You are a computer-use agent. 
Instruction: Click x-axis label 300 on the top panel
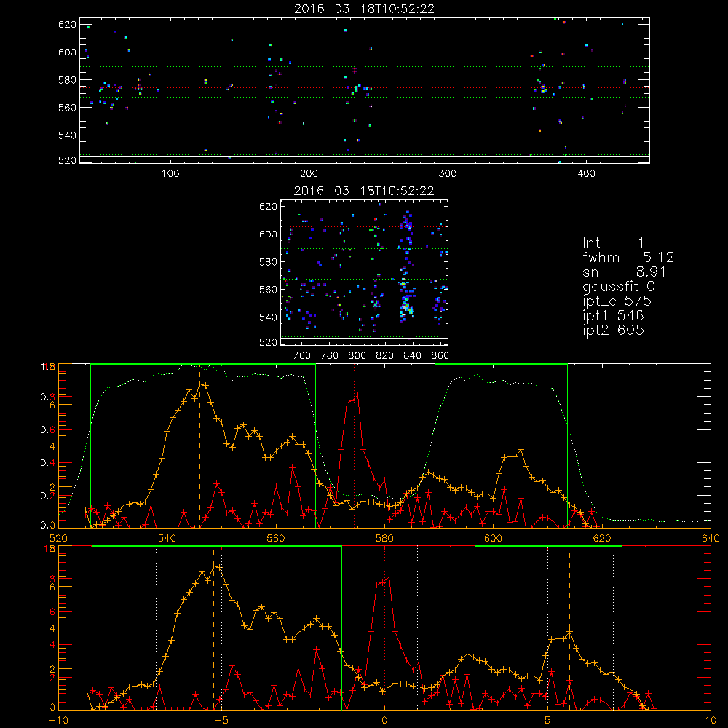448,174
